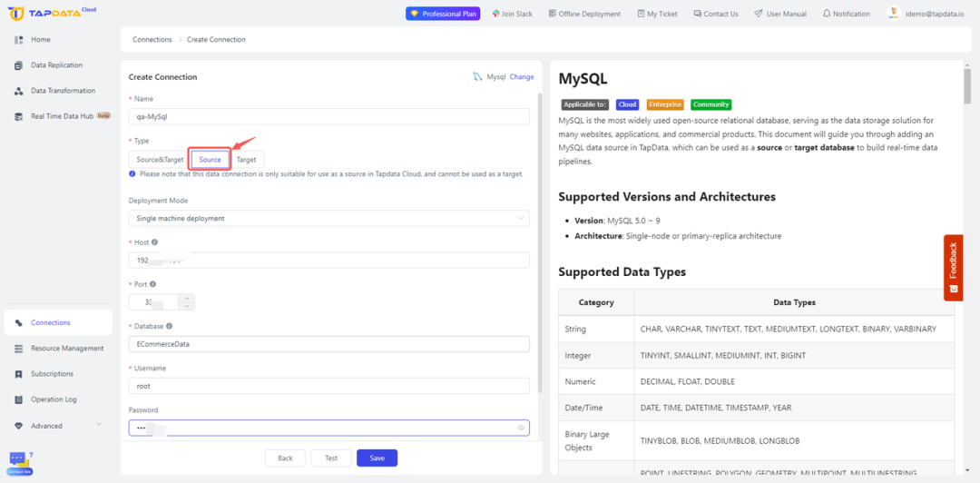Expand the Advanced sidebar section
The height and width of the screenshot is (483, 980).
[x=99, y=426]
